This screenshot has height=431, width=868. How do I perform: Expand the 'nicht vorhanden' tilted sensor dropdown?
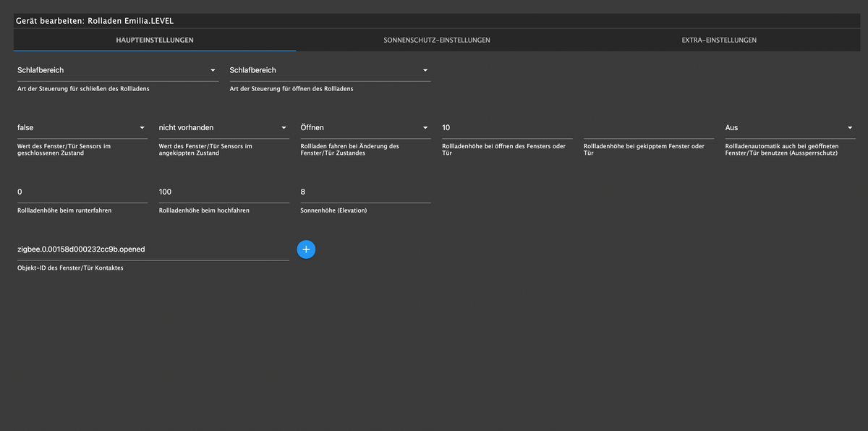coord(224,127)
